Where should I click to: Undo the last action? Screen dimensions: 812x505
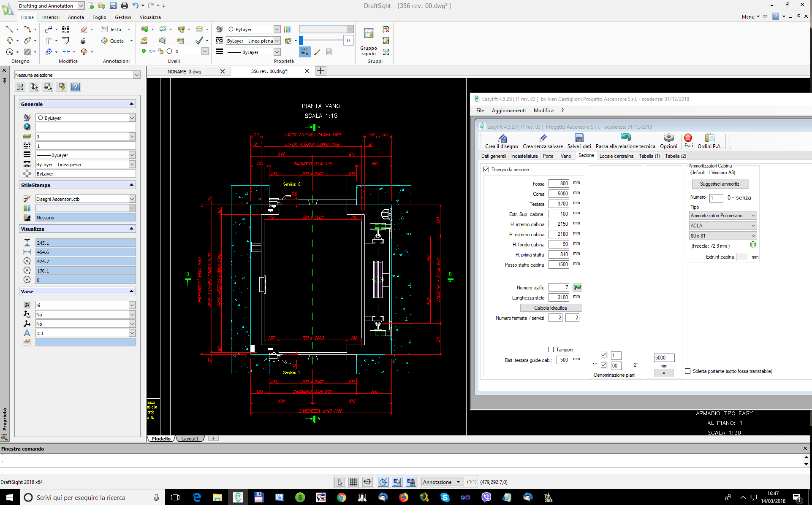135,5
